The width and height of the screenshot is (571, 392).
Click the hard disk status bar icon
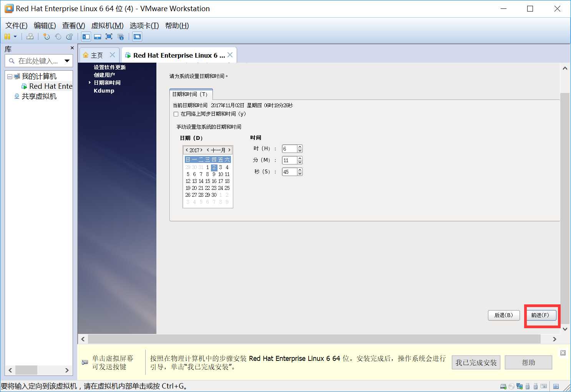coord(503,386)
